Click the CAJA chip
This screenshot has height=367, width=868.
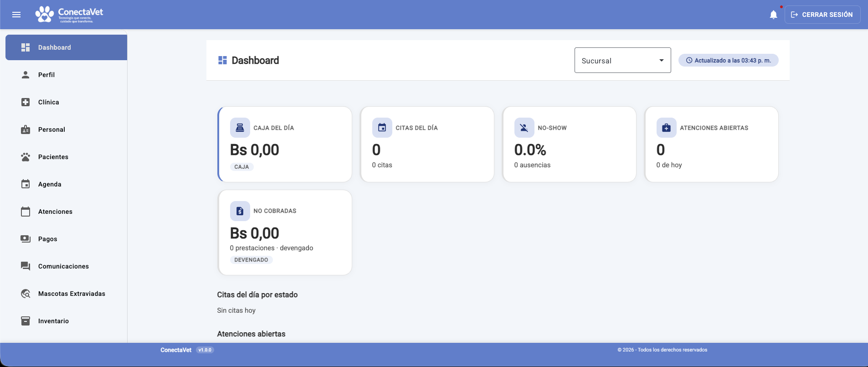click(241, 167)
